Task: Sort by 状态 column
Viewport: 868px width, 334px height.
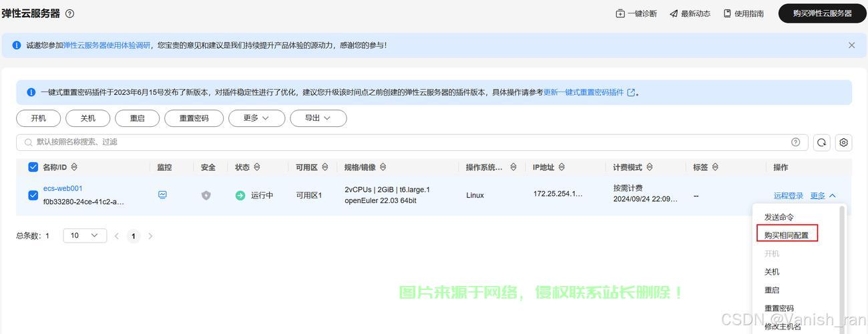Action: tap(257, 167)
